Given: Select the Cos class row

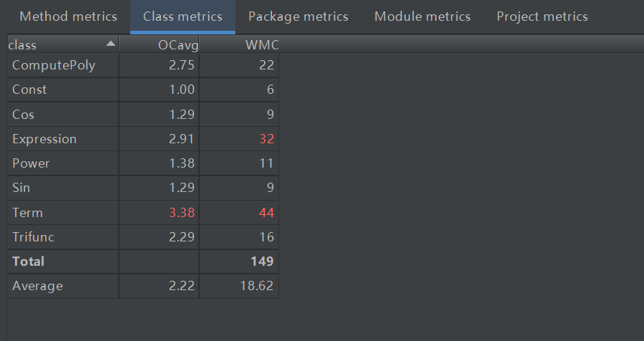Looking at the screenshot, I should (x=24, y=115).
